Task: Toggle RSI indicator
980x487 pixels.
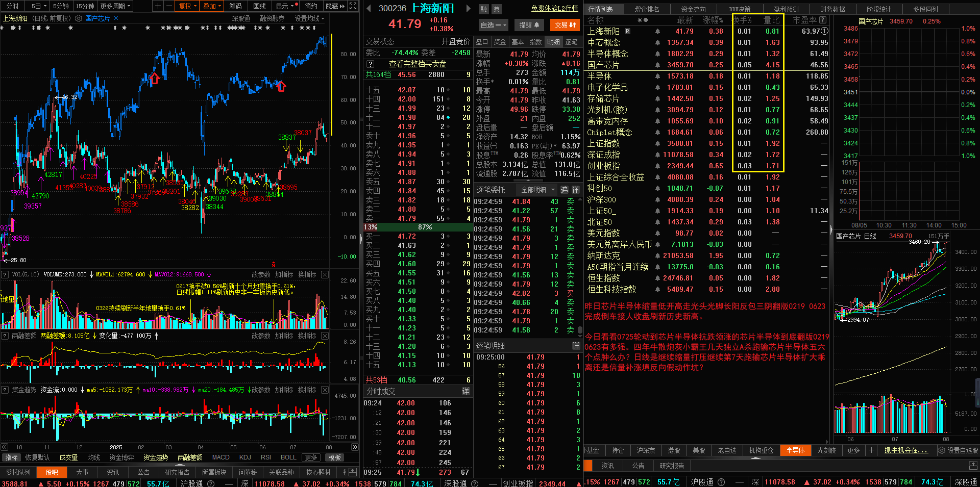Action: coord(266,457)
